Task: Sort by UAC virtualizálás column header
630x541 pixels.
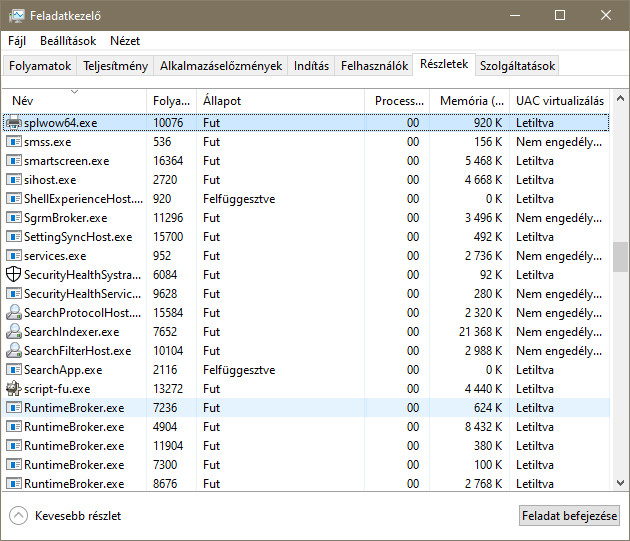Action: pyautogui.click(x=560, y=100)
